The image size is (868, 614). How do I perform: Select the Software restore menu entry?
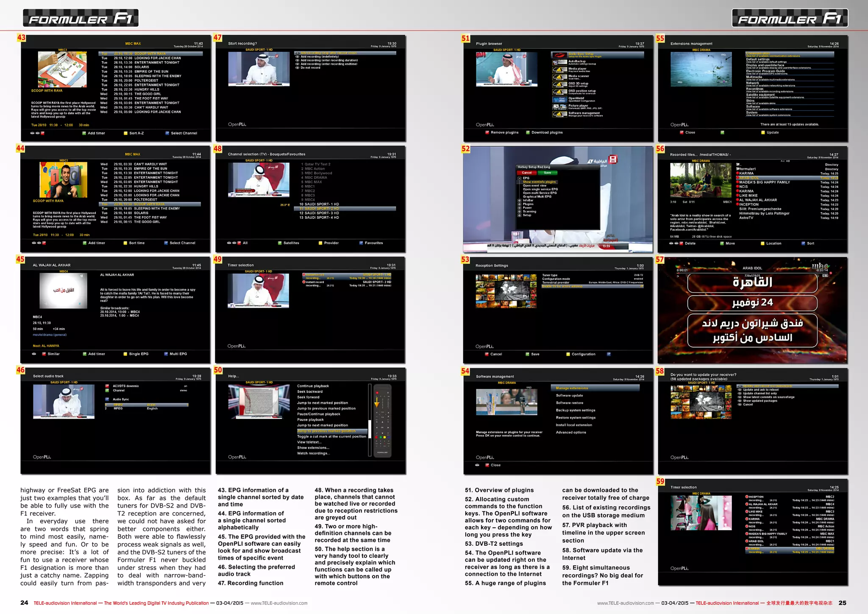point(569,403)
